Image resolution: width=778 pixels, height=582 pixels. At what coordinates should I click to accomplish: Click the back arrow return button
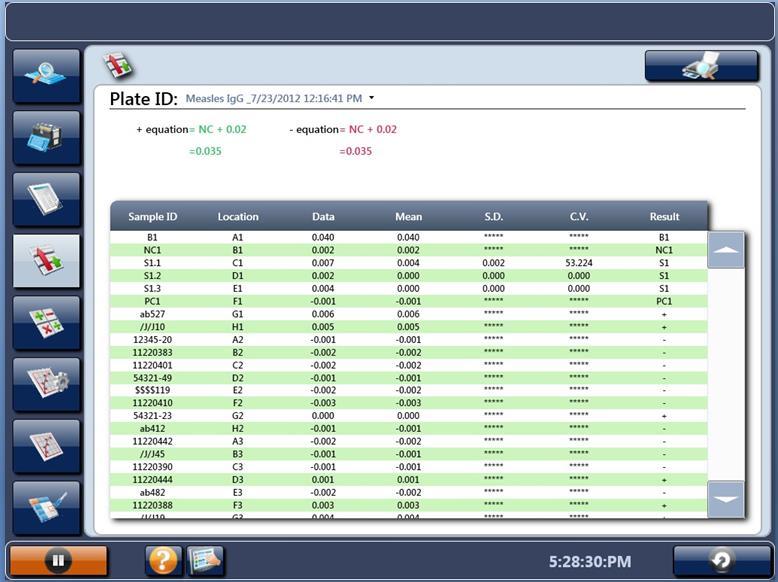(x=721, y=561)
